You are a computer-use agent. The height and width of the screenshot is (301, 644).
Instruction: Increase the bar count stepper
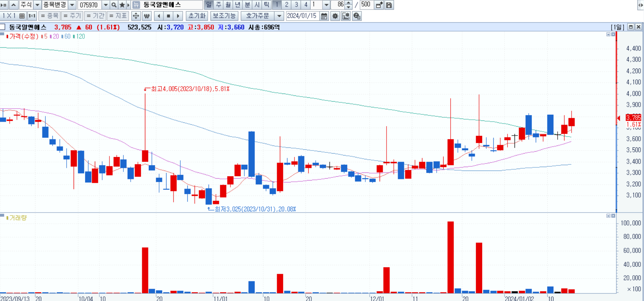(349, 3)
